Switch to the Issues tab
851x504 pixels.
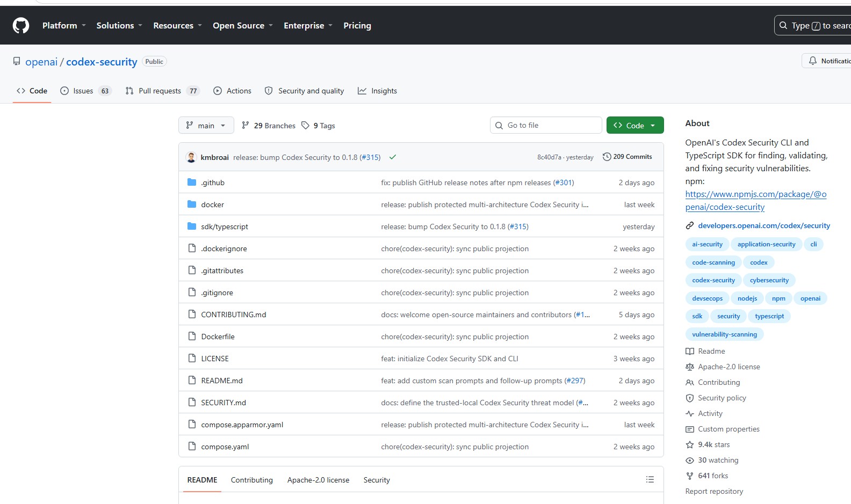coord(86,91)
